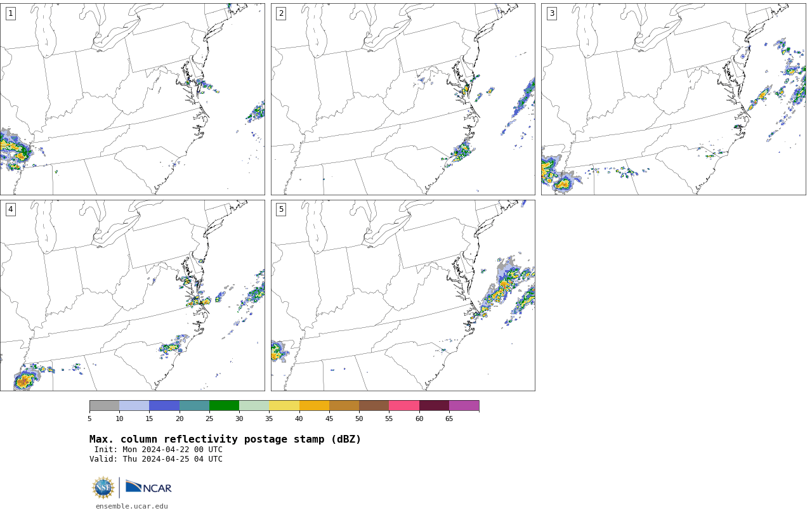Click panel number label 2
Viewport: 812px width, 513px height.
click(x=281, y=13)
